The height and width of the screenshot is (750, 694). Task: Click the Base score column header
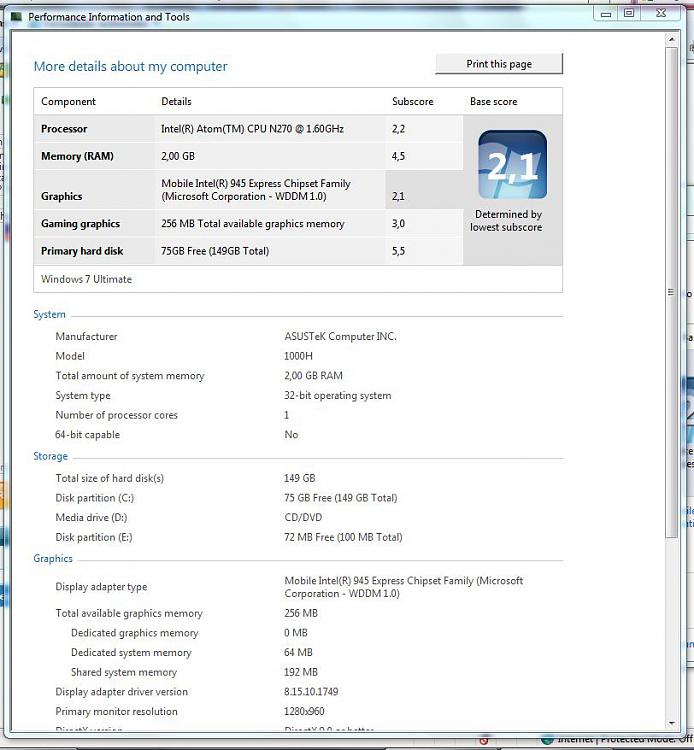click(494, 101)
